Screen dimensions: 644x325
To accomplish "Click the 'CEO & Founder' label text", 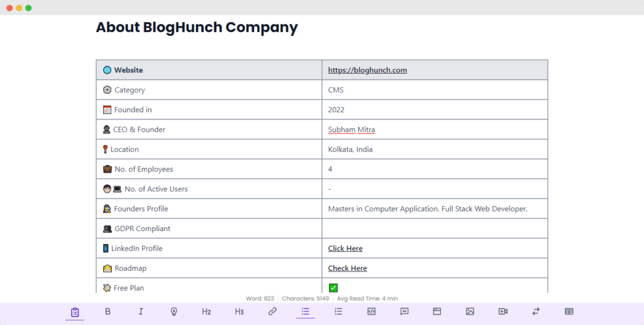I will [x=139, y=130].
